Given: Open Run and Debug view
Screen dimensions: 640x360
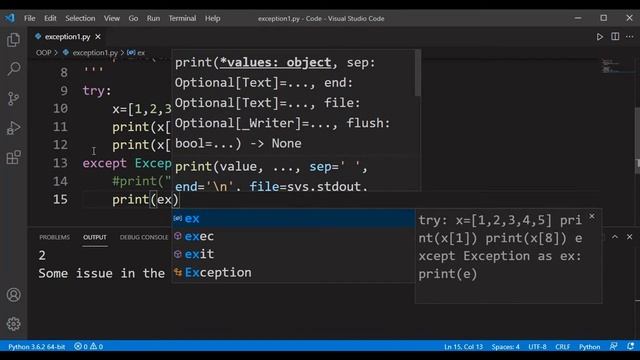Looking at the screenshot, I should click(x=13, y=128).
